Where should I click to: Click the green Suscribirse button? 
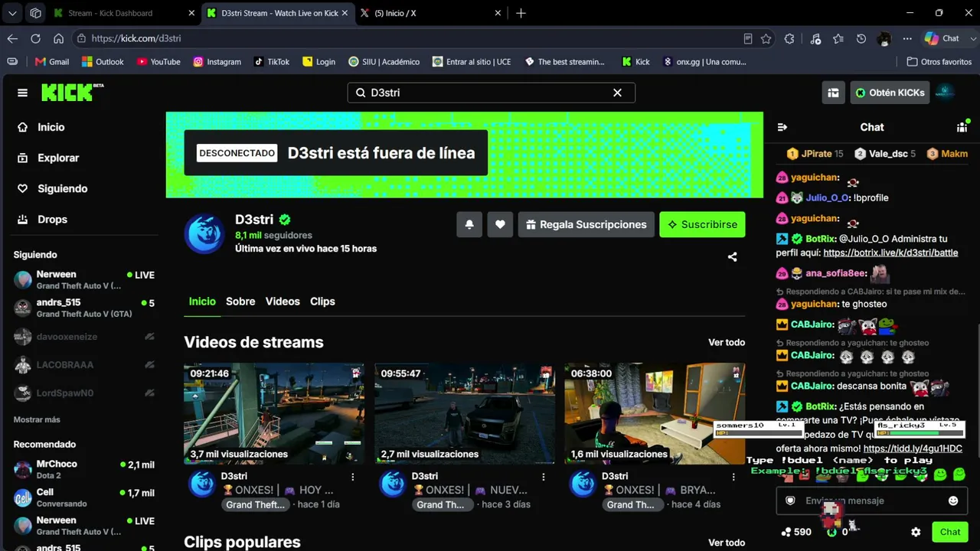coord(702,224)
